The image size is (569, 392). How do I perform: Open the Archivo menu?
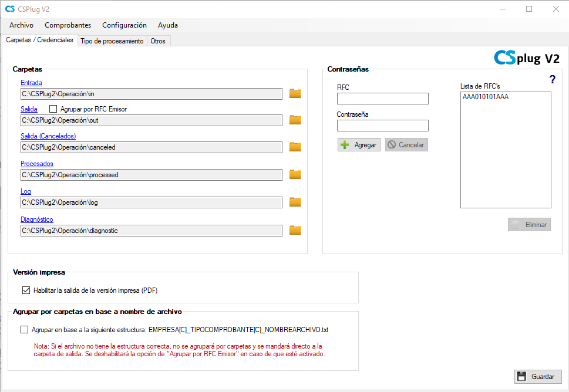coord(21,25)
